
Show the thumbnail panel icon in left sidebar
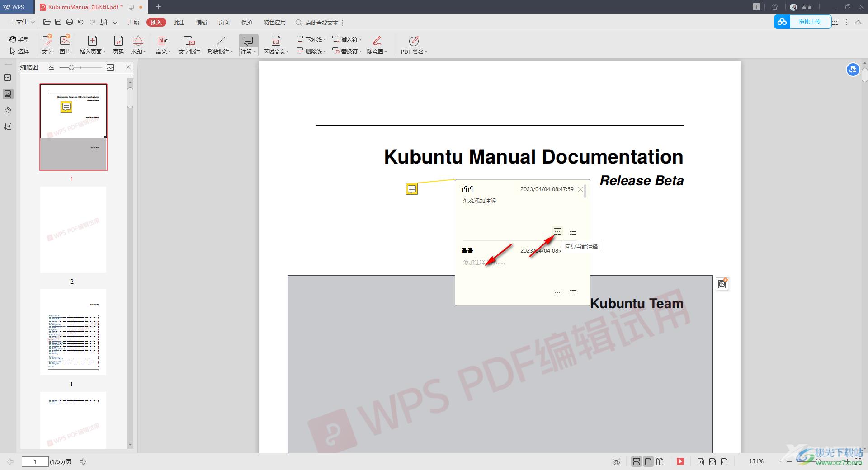click(8, 94)
